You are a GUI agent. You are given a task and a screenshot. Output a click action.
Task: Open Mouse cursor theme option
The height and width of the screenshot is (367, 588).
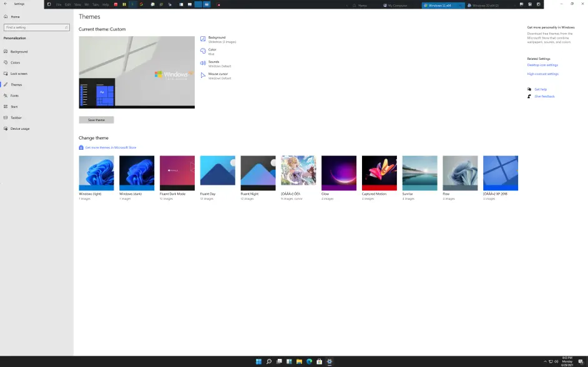[x=215, y=76]
